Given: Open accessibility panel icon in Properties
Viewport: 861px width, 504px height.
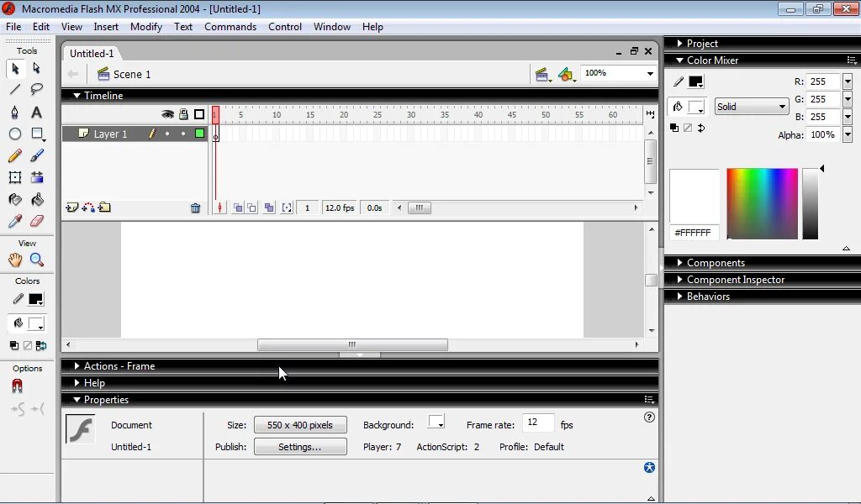Looking at the screenshot, I should [x=649, y=467].
